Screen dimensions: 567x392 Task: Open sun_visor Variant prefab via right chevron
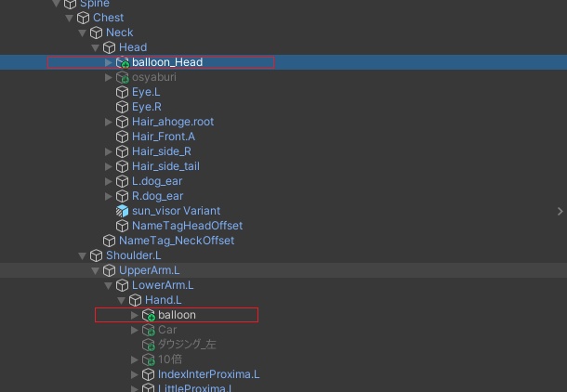click(560, 211)
